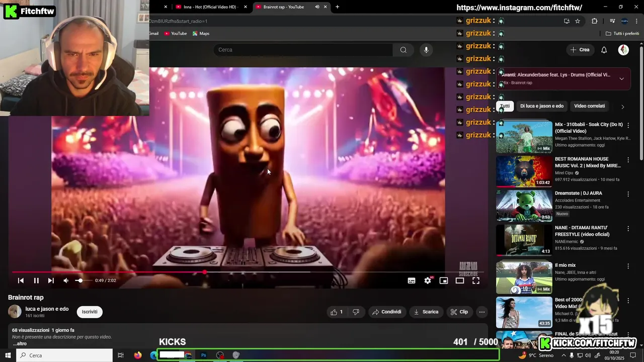Image resolution: width=644 pixels, height=362 pixels.
Task: Open NANE - DITAMAI RANTU' FREESTYLE video
Action: point(582,231)
